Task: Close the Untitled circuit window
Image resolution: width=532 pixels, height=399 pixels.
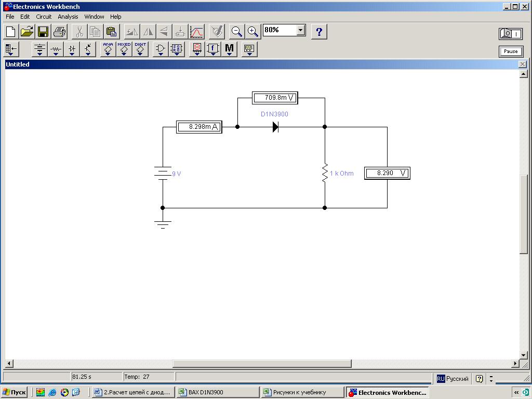Action: click(523, 64)
